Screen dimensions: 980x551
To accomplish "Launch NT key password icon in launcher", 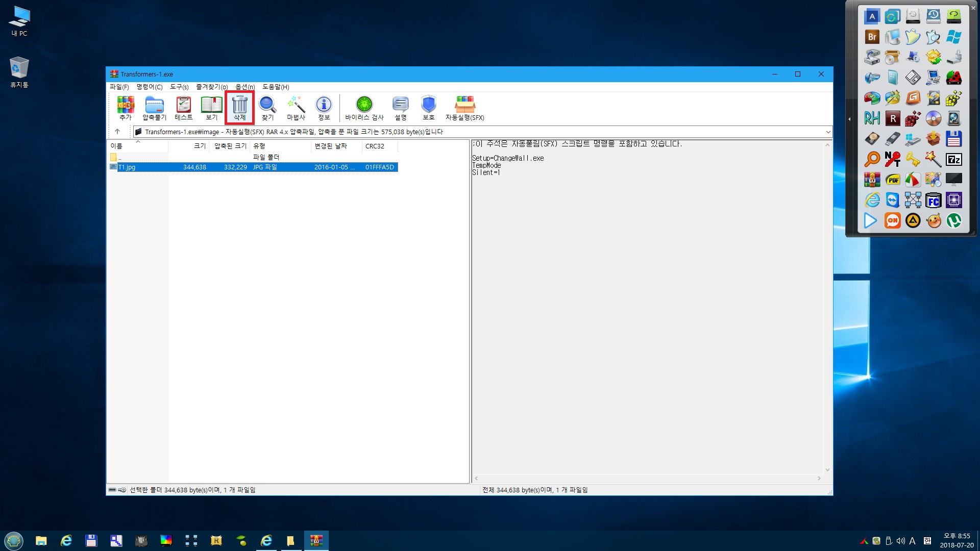I will tap(892, 159).
